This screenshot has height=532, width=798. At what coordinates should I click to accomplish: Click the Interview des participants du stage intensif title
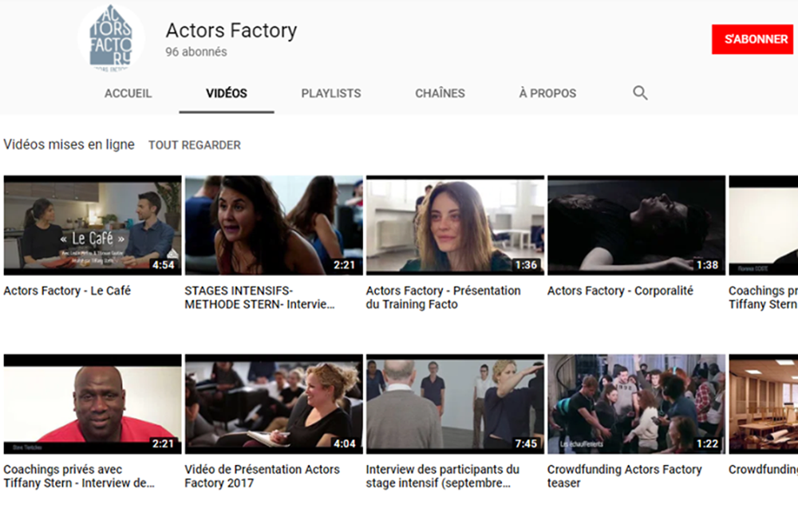[x=442, y=476]
